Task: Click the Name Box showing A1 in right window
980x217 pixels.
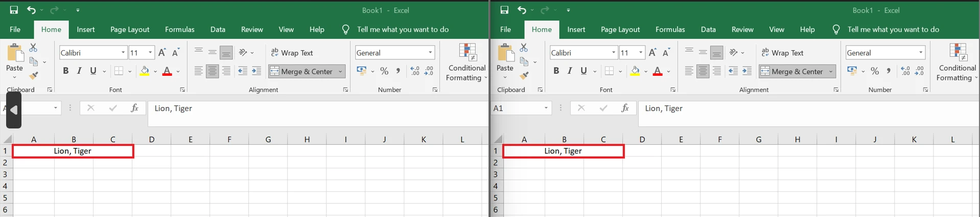Action: [x=516, y=108]
